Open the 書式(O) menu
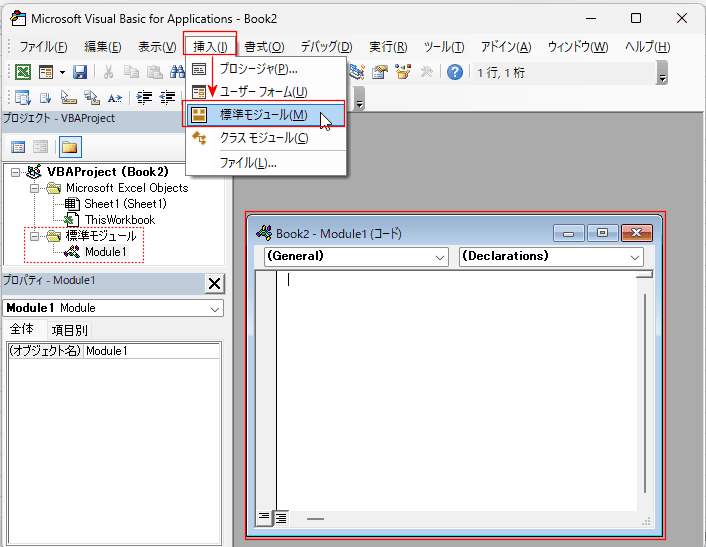The image size is (706, 547). pos(264,46)
